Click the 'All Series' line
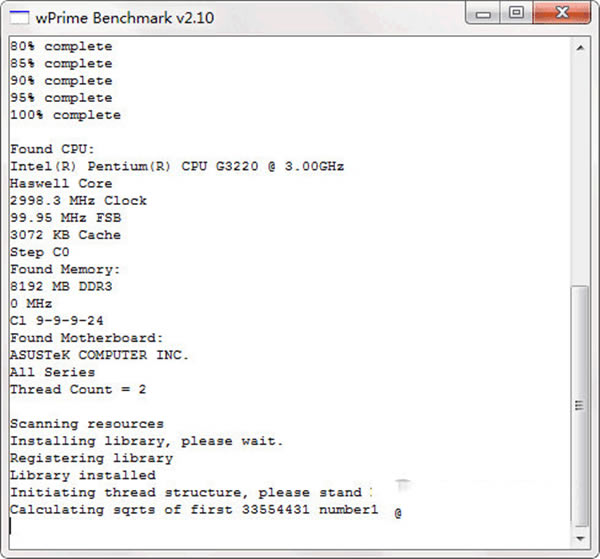This screenshot has height=559, width=600. coord(52,372)
